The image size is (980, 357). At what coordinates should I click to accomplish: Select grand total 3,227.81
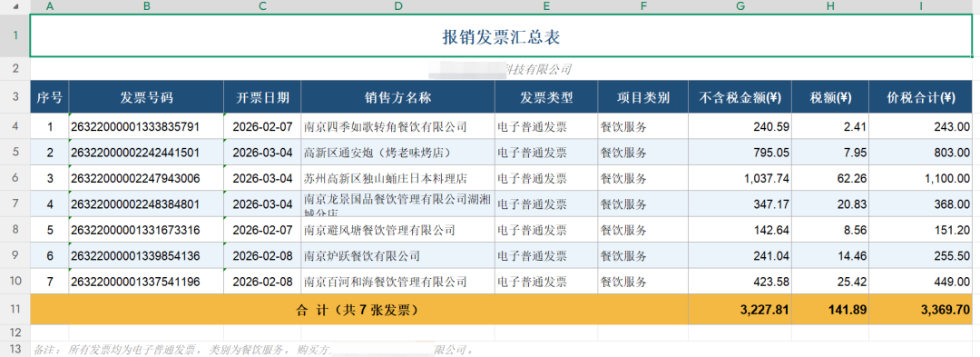coord(740,309)
